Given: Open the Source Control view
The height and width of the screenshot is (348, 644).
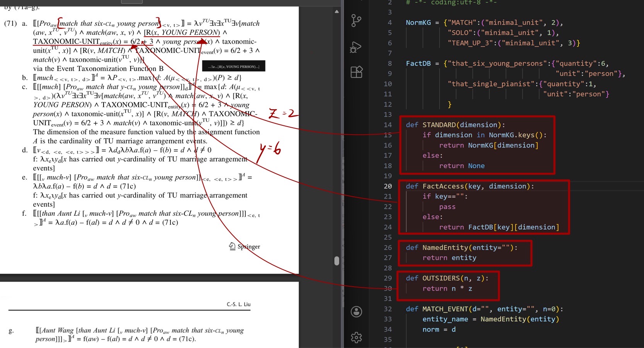Looking at the screenshot, I should pyautogui.click(x=356, y=20).
